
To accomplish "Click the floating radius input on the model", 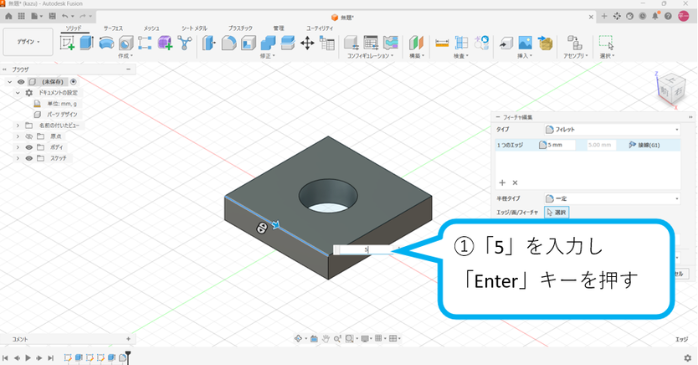I will point(364,250).
